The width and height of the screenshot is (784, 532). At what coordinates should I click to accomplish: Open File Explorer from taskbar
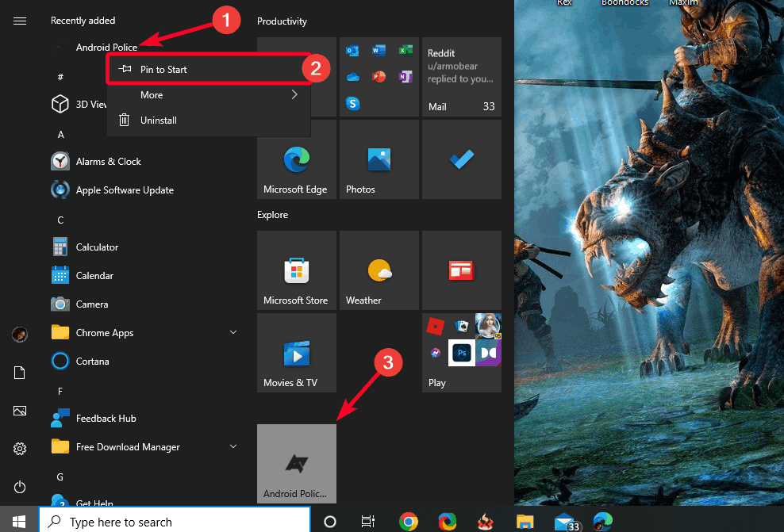[525, 522]
